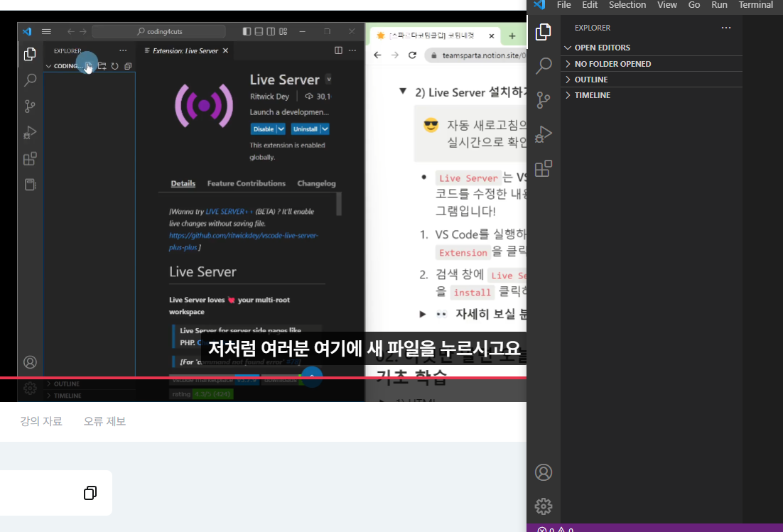Open View menu in right VS Code
Image resolution: width=783 pixels, height=532 pixels.
(667, 5)
